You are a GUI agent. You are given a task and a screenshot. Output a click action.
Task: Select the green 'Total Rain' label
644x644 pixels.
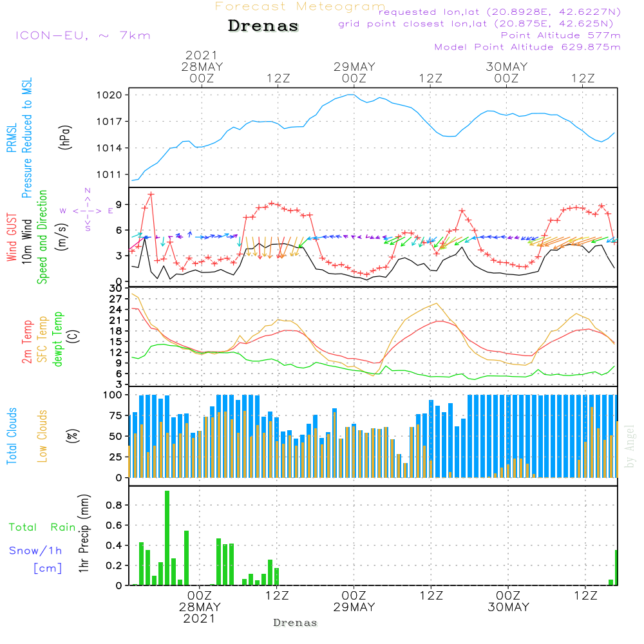click(x=42, y=527)
